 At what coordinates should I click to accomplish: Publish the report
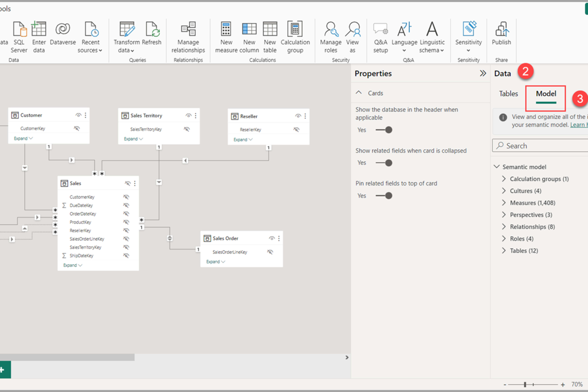(x=501, y=34)
